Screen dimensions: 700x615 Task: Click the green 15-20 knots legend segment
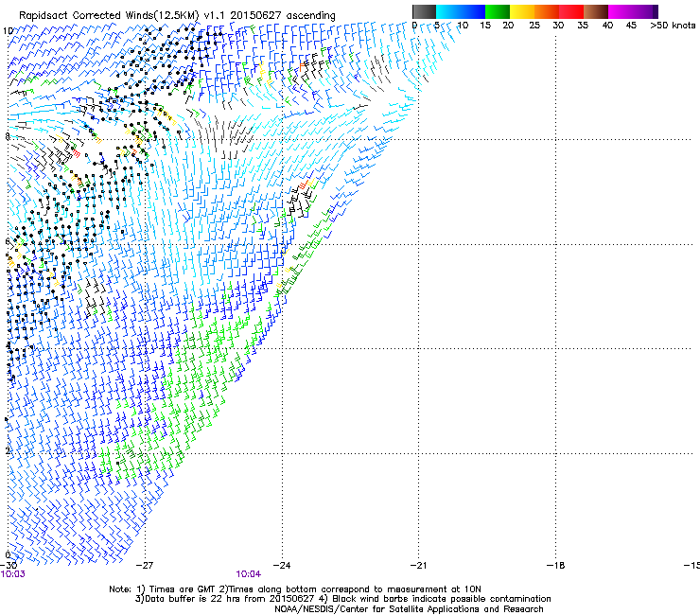click(x=498, y=11)
